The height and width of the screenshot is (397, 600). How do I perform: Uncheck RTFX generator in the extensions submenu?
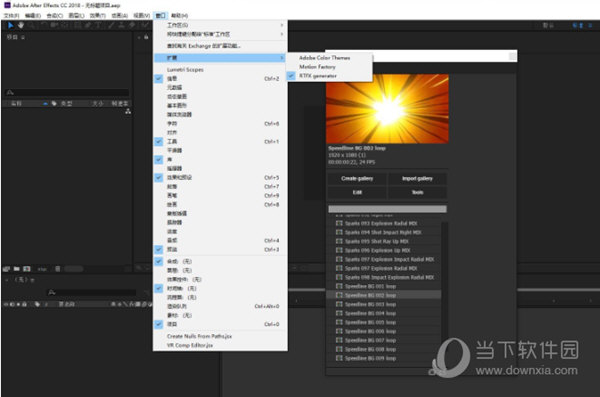click(329, 76)
